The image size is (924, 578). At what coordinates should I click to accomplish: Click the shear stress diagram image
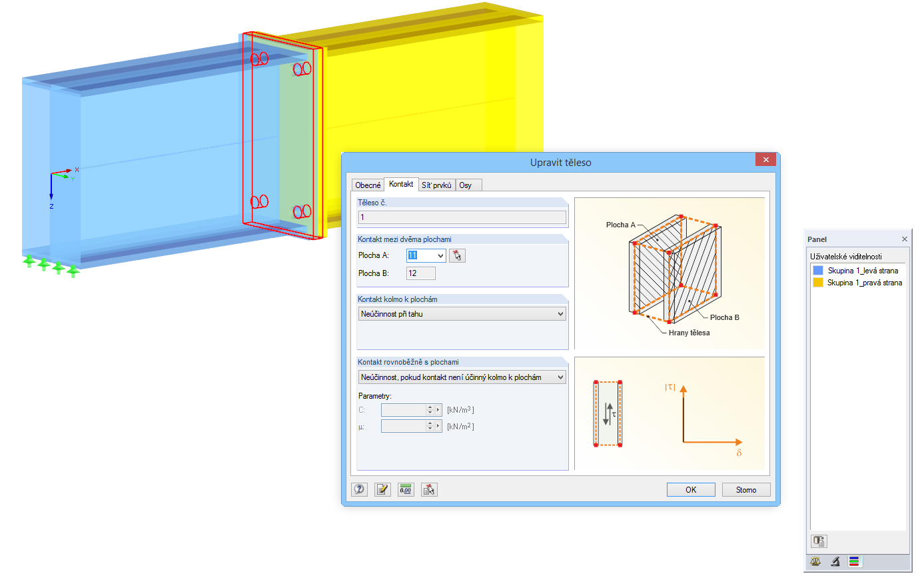[x=670, y=413]
